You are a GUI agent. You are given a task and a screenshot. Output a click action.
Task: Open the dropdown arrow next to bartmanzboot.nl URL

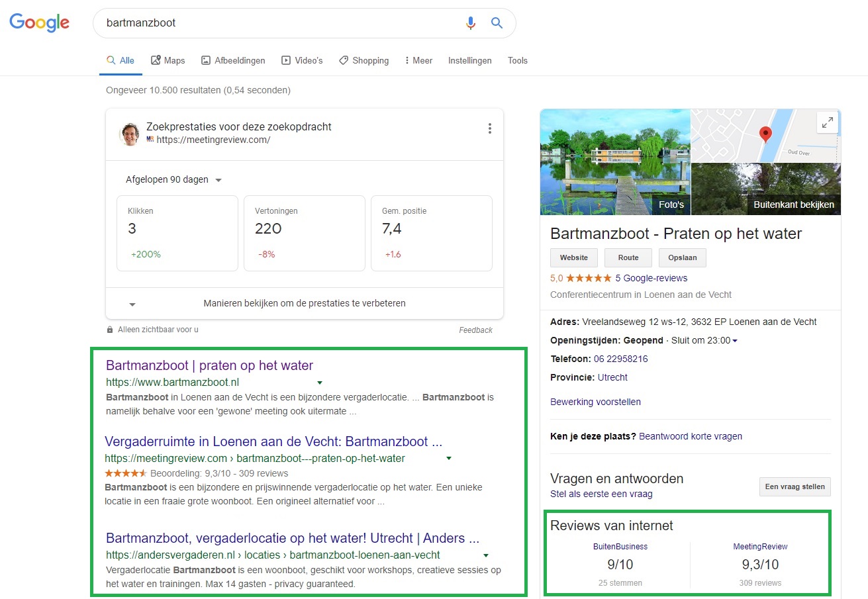320,383
